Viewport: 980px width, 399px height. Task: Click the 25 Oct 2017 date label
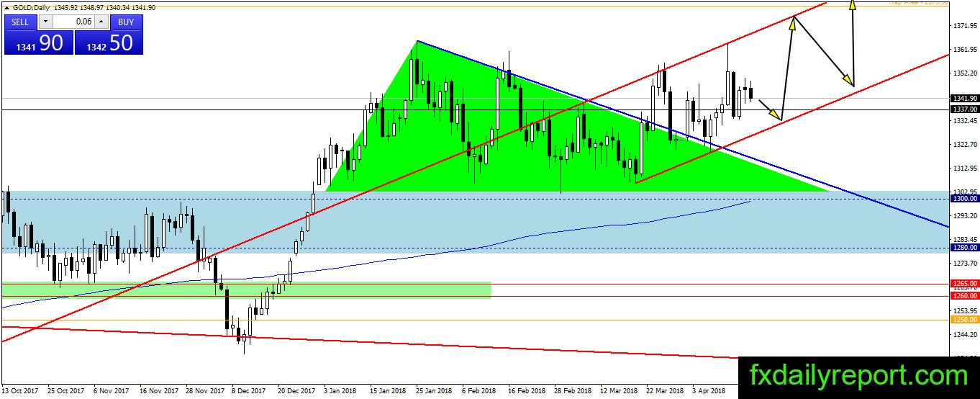(65, 391)
